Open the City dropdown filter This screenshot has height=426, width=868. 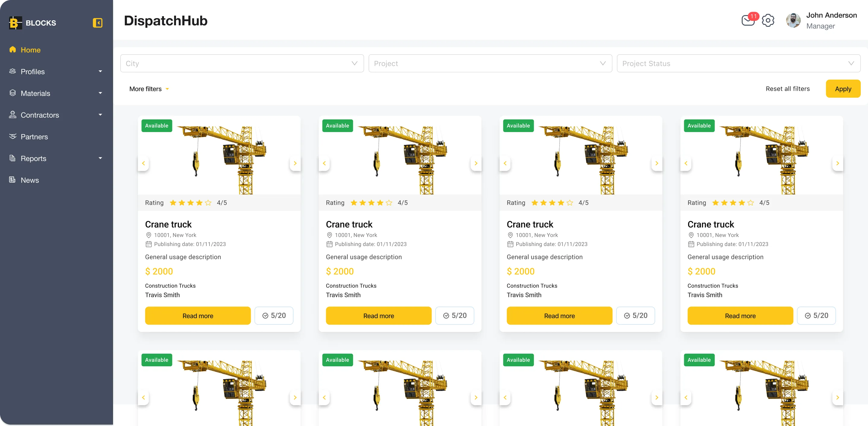click(242, 63)
